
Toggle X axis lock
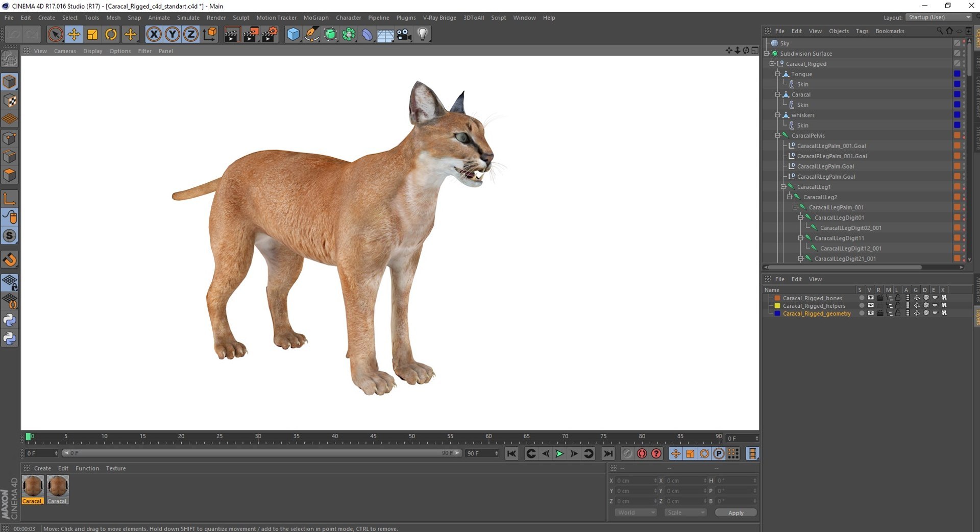154,34
